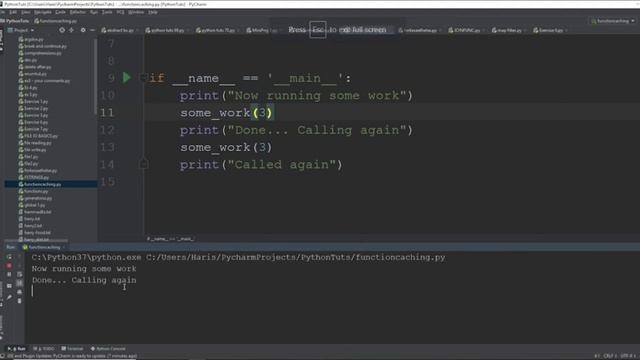Click the code breadcrumb below the editor
Image resolution: width=640 pixels, height=360 pixels.
coord(170,239)
